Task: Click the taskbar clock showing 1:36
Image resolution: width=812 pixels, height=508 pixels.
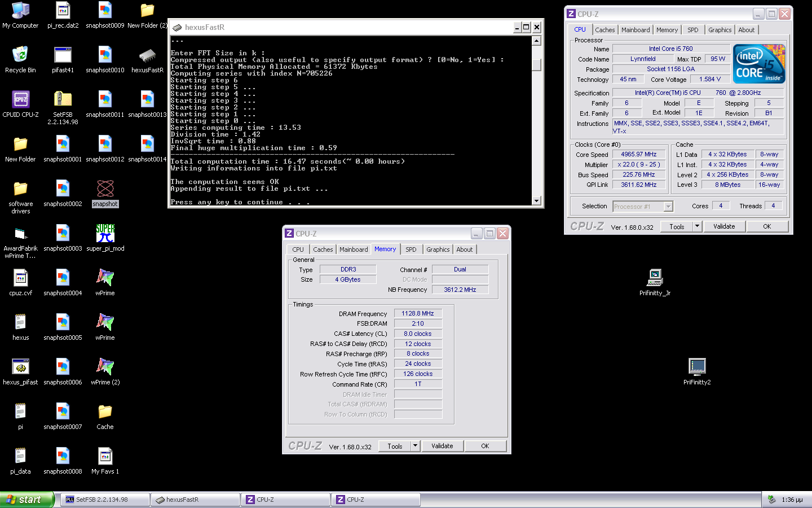Action: click(x=792, y=500)
